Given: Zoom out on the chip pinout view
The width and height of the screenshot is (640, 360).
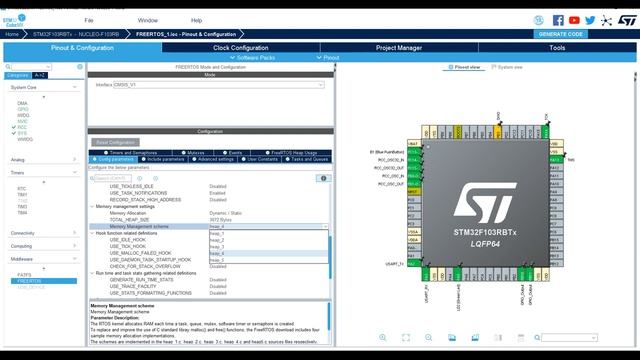Looking at the screenshot, I should pos(429,338).
